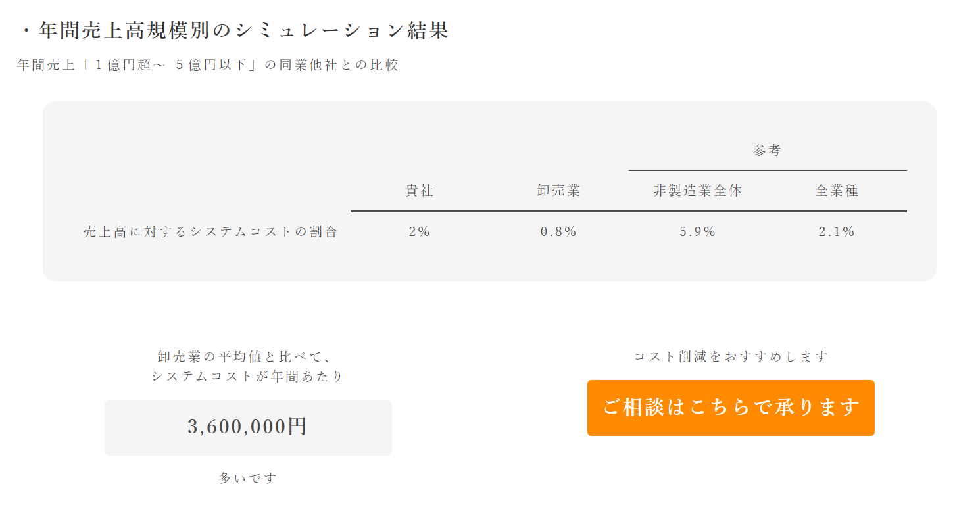Click the 多いです text below the amount

pos(248,478)
